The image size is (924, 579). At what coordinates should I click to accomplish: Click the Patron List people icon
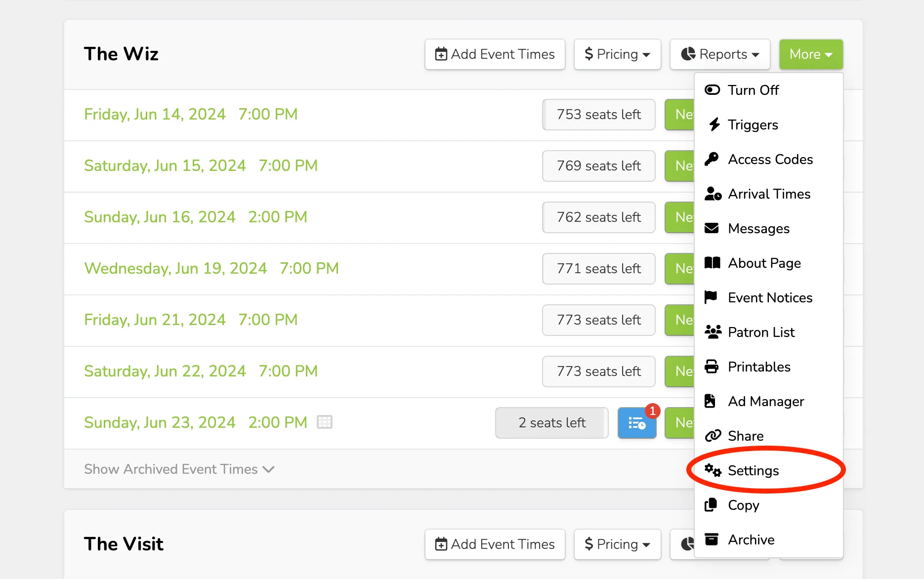tap(713, 332)
